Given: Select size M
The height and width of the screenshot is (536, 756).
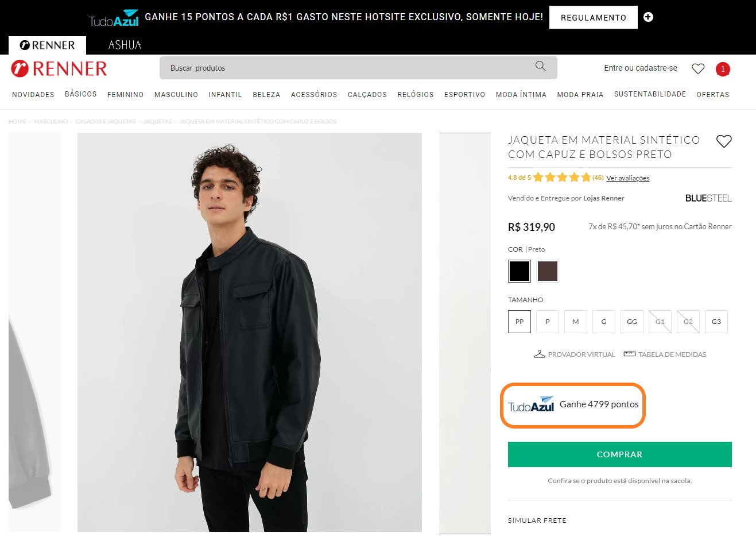Looking at the screenshot, I should (576, 322).
